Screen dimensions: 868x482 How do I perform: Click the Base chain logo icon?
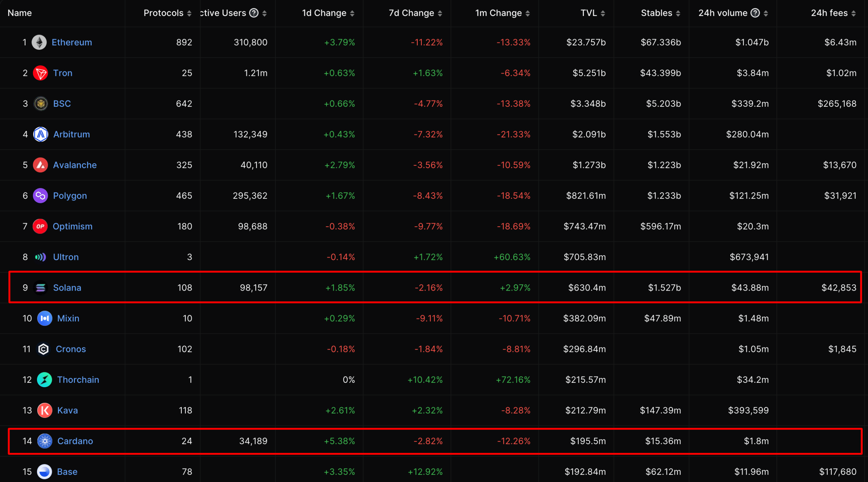[44, 472]
